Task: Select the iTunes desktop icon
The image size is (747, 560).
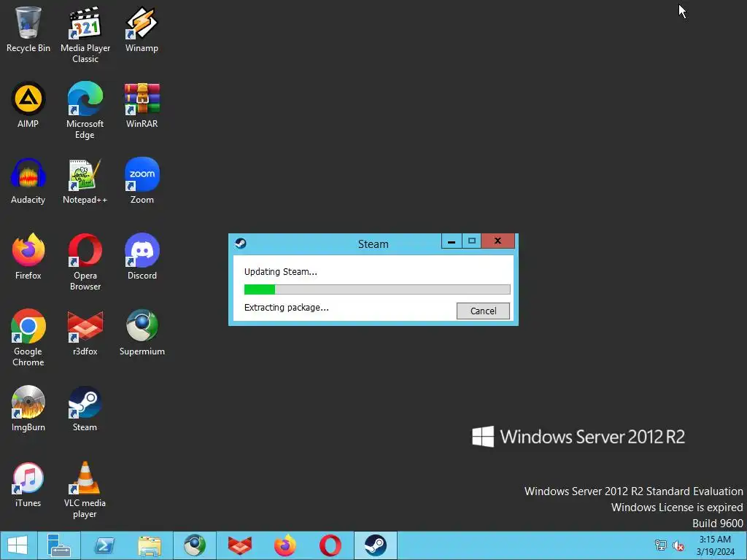Action: pos(28,484)
